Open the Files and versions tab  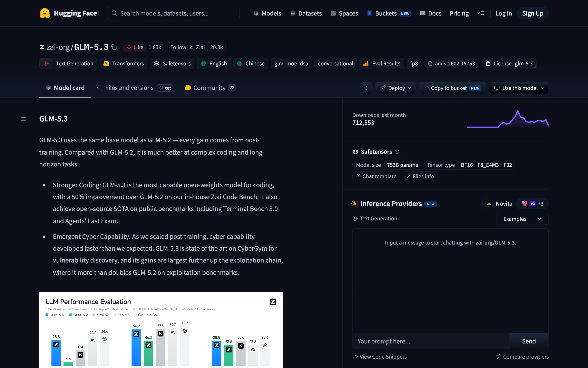135,88
